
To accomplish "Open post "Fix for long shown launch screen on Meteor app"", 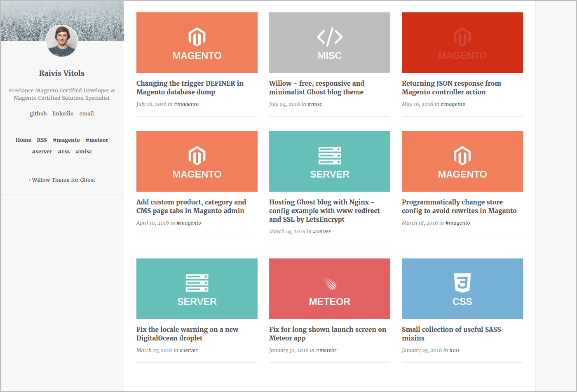I will pyautogui.click(x=328, y=334).
